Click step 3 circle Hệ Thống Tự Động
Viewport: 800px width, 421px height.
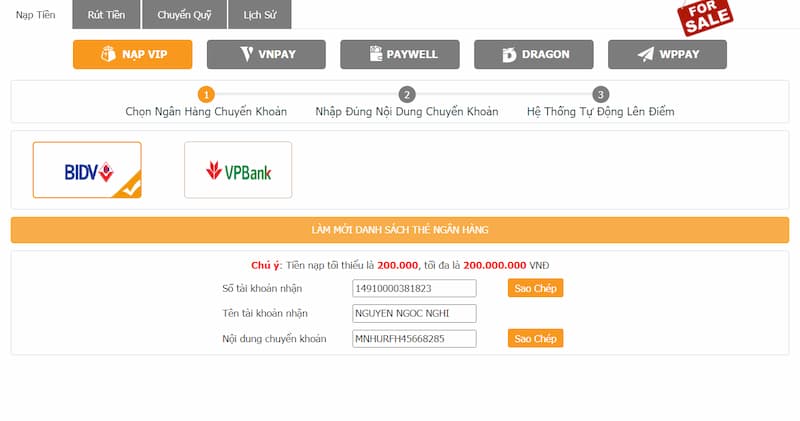601,94
